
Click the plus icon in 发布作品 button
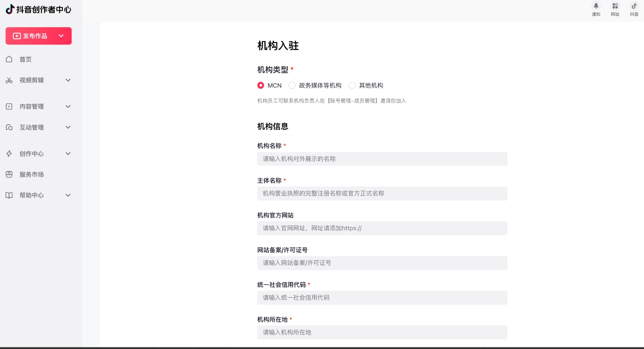pos(17,36)
